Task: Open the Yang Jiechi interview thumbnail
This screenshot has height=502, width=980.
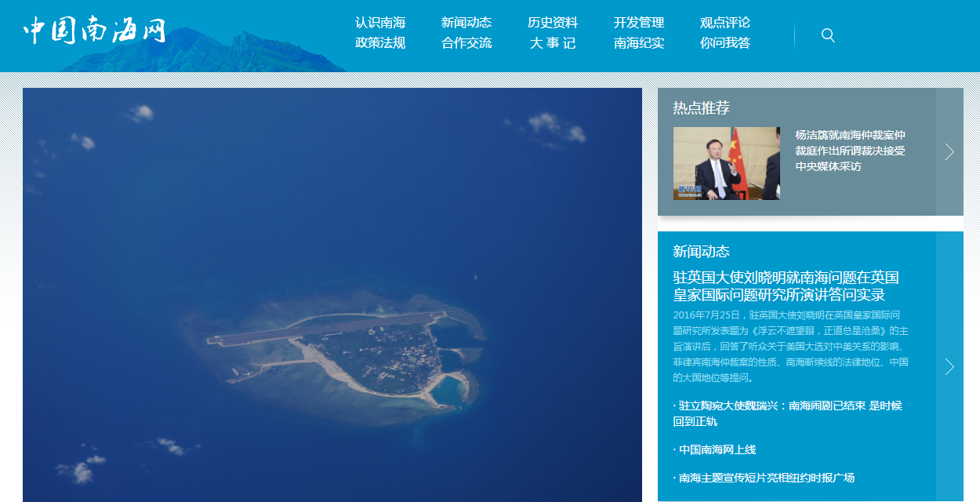Action: (726, 163)
